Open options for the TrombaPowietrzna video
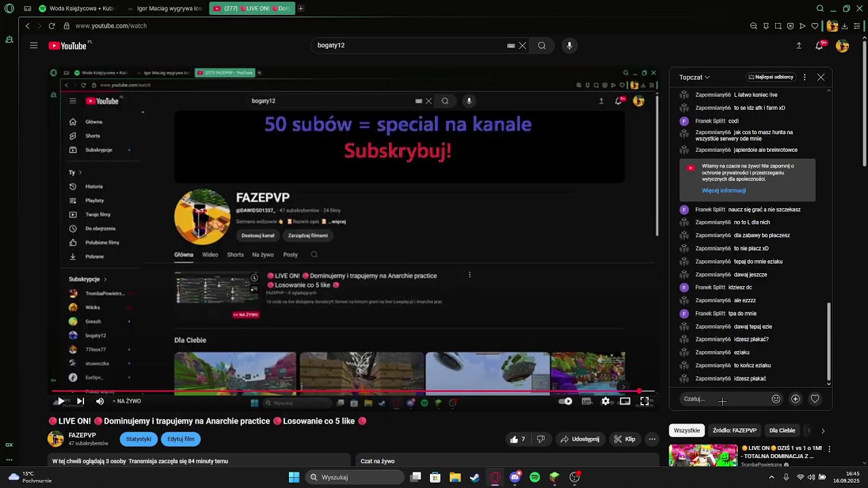The height and width of the screenshot is (488, 868). click(x=829, y=449)
